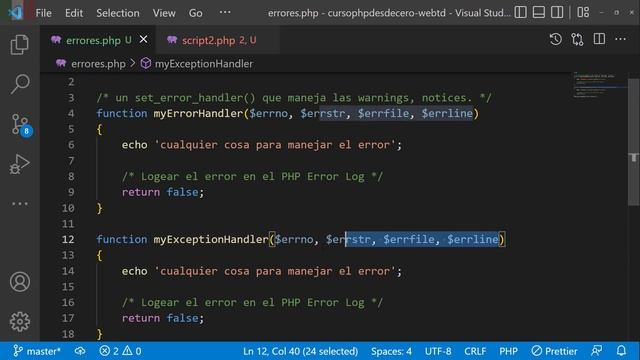Viewport: 640px width, 360px height.
Task: Click the set_error_handler comment on line 3
Action: (x=294, y=98)
